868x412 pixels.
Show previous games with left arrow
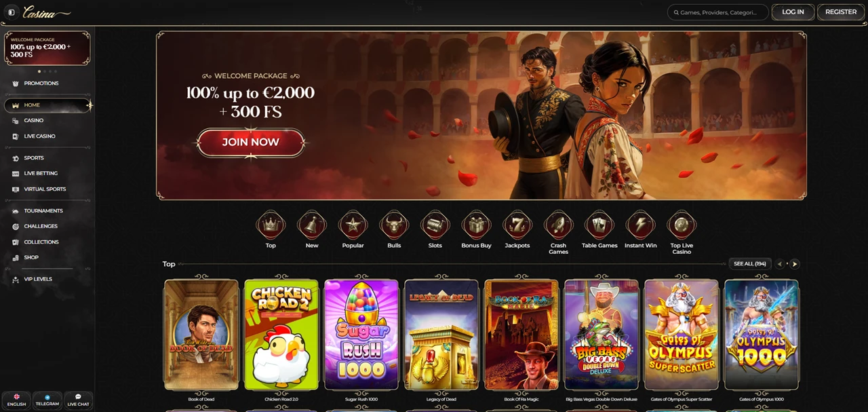point(780,264)
